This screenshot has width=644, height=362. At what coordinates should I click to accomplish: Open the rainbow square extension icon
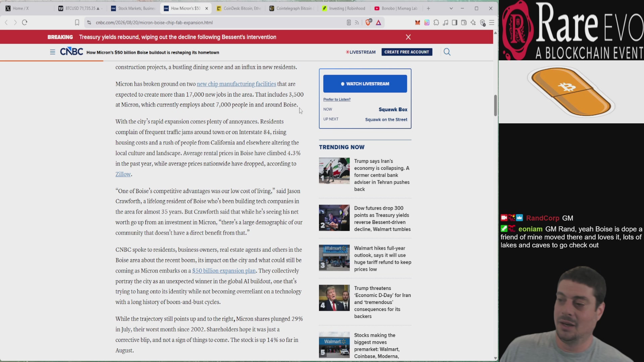click(427, 22)
